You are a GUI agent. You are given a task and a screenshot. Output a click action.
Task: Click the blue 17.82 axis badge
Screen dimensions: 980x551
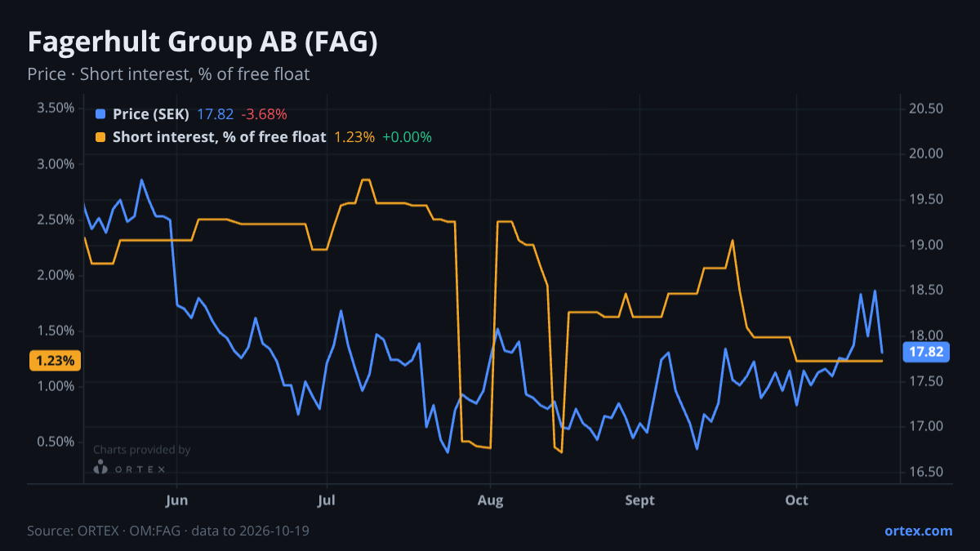tap(925, 352)
